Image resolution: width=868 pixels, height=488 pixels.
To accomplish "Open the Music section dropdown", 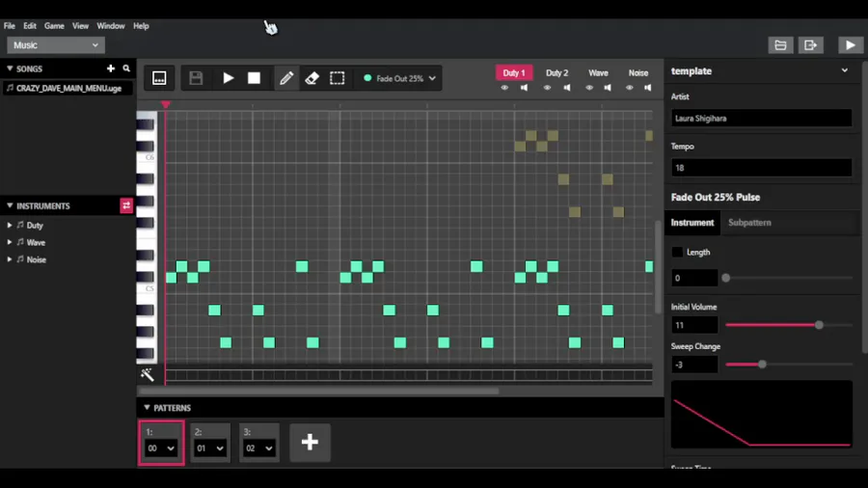I will [56, 45].
